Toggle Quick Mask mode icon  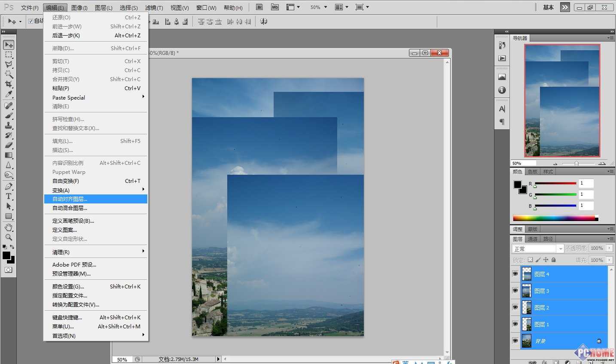coord(9,270)
